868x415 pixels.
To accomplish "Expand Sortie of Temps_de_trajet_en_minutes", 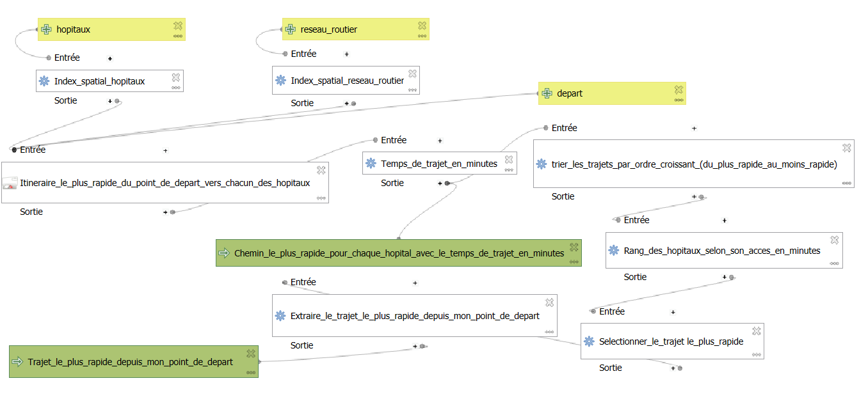I will [x=440, y=184].
